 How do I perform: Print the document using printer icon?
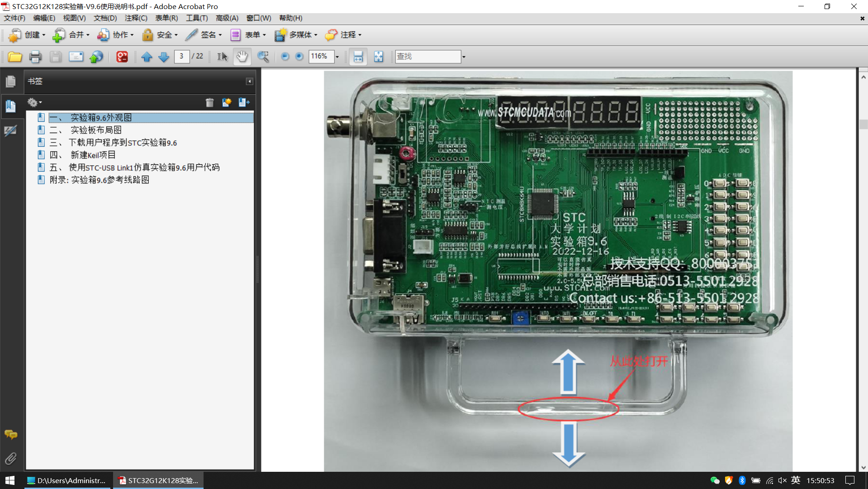pyautogui.click(x=35, y=57)
